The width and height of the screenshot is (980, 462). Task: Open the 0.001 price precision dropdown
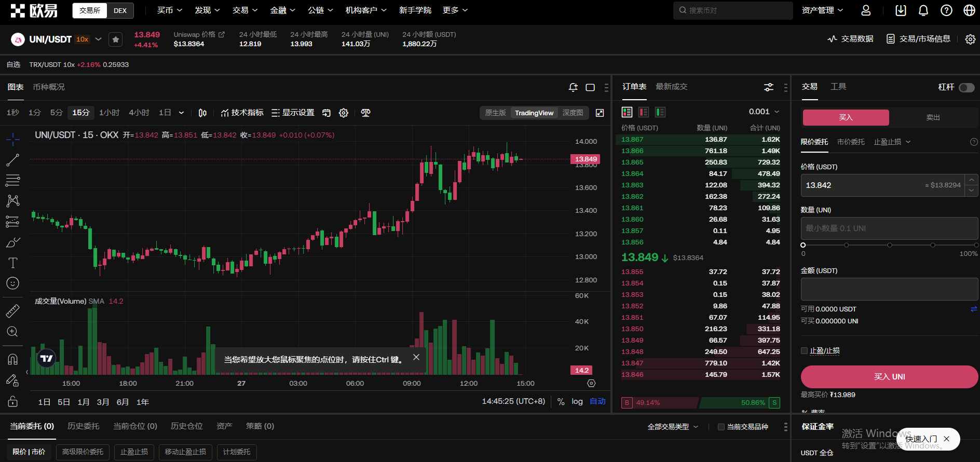[x=764, y=112]
